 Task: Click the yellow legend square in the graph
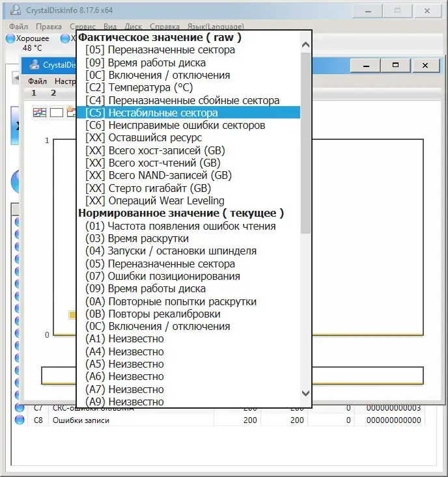(72, 315)
